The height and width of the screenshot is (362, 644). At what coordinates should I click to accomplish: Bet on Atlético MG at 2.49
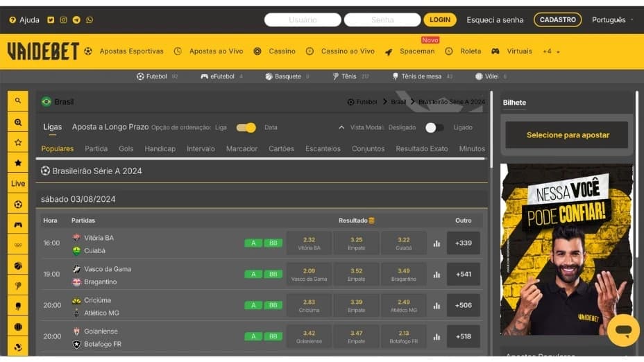403,305
